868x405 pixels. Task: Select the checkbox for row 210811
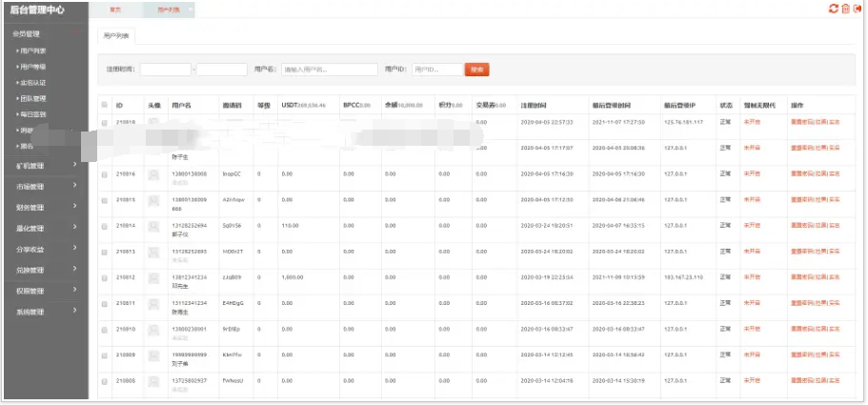(x=105, y=303)
